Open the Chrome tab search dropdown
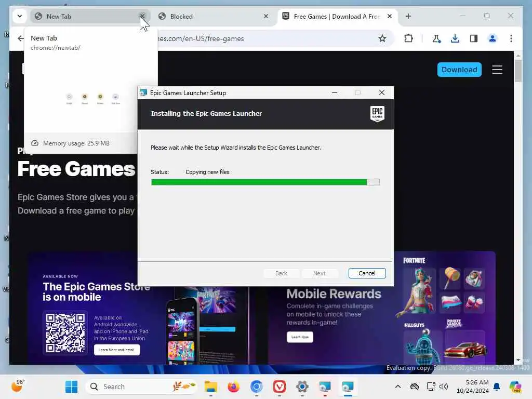 20,16
